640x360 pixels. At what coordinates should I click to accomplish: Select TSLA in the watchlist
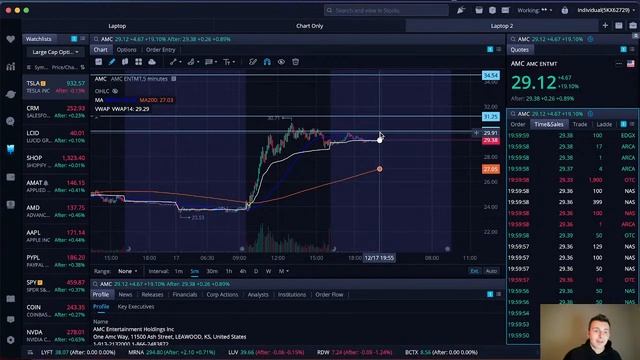(56, 87)
